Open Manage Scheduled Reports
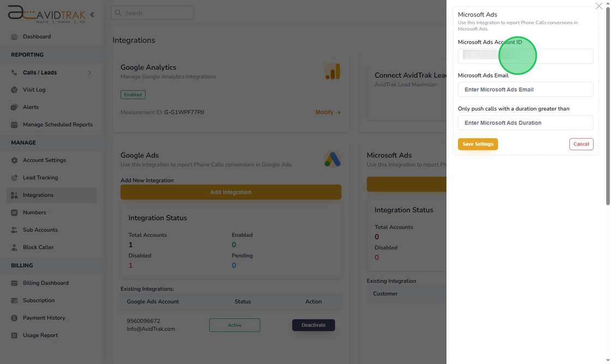Viewport: 611px width, 364px height. 58,125
